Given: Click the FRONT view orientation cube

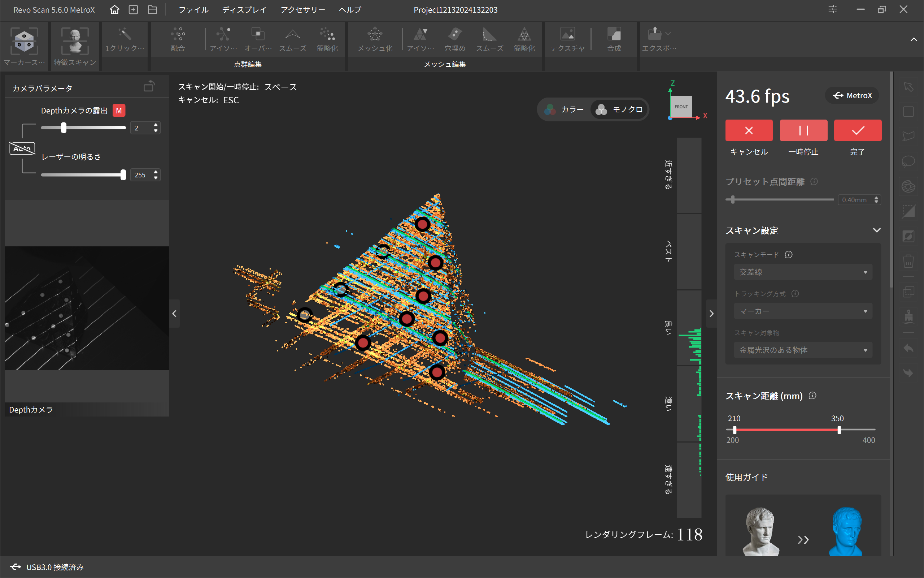Looking at the screenshot, I should (x=681, y=107).
